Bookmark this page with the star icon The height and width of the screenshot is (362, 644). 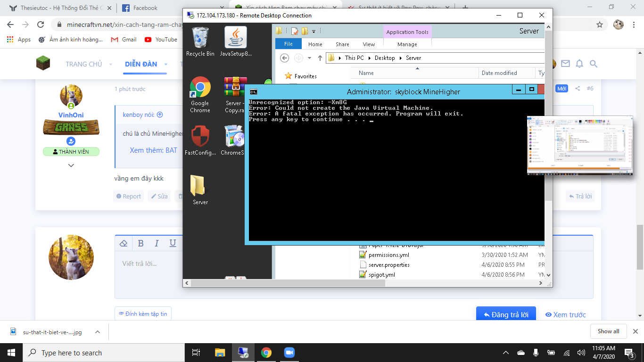pos(600,25)
